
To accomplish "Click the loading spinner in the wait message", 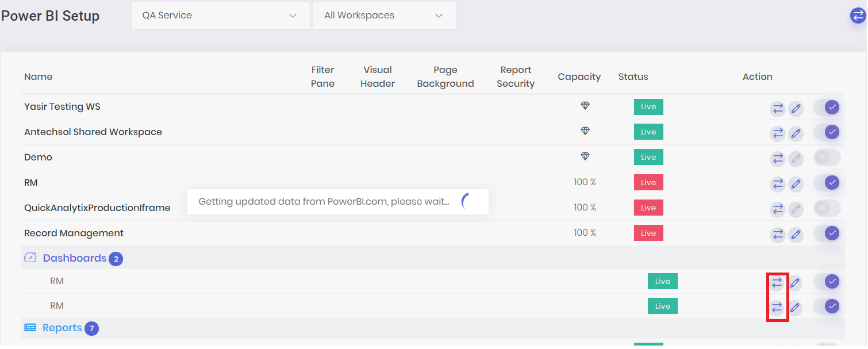I will [x=466, y=201].
